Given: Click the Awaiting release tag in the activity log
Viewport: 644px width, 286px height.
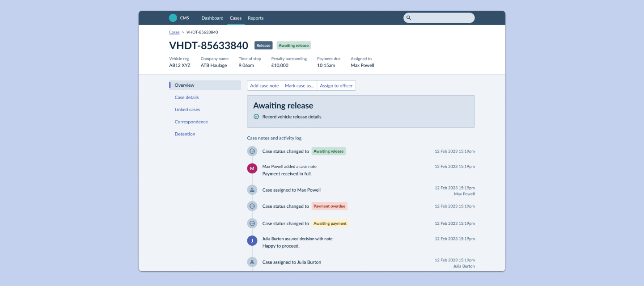Looking at the screenshot, I should pyautogui.click(x=329, y=151).
